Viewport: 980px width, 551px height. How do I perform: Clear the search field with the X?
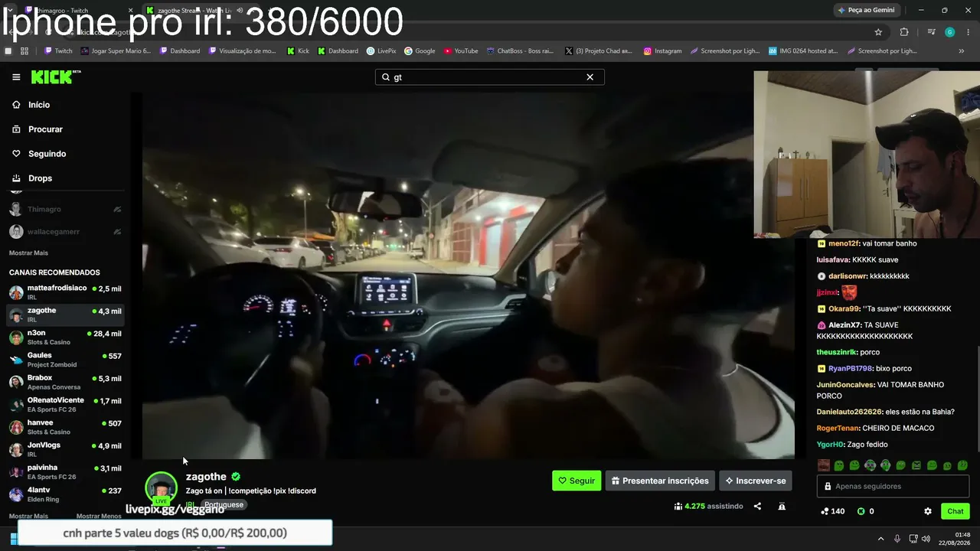(x=590, y=77)
